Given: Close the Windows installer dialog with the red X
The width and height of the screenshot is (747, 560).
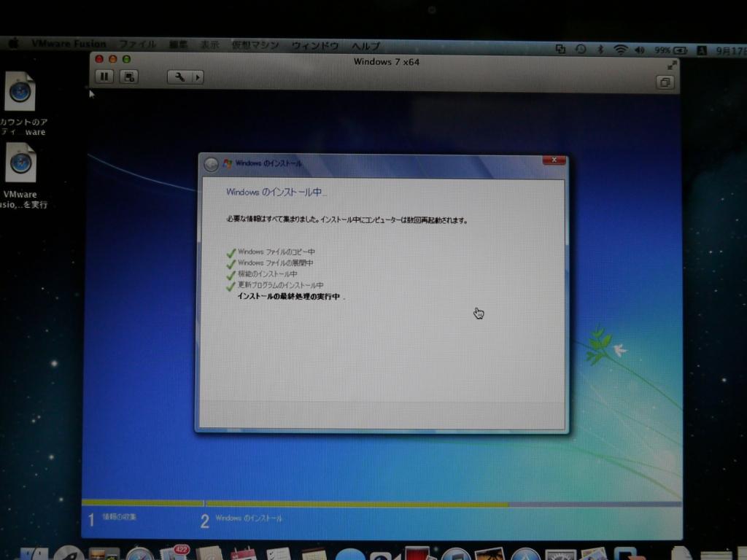Looking at the screenshot, I should pos(554,160).
